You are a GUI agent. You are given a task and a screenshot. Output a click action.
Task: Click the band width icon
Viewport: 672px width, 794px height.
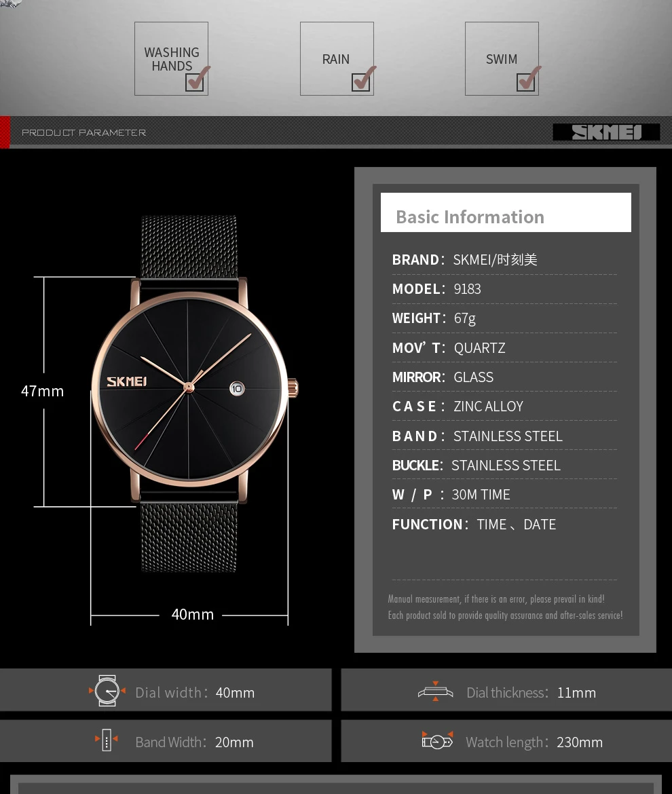point(107,740)
